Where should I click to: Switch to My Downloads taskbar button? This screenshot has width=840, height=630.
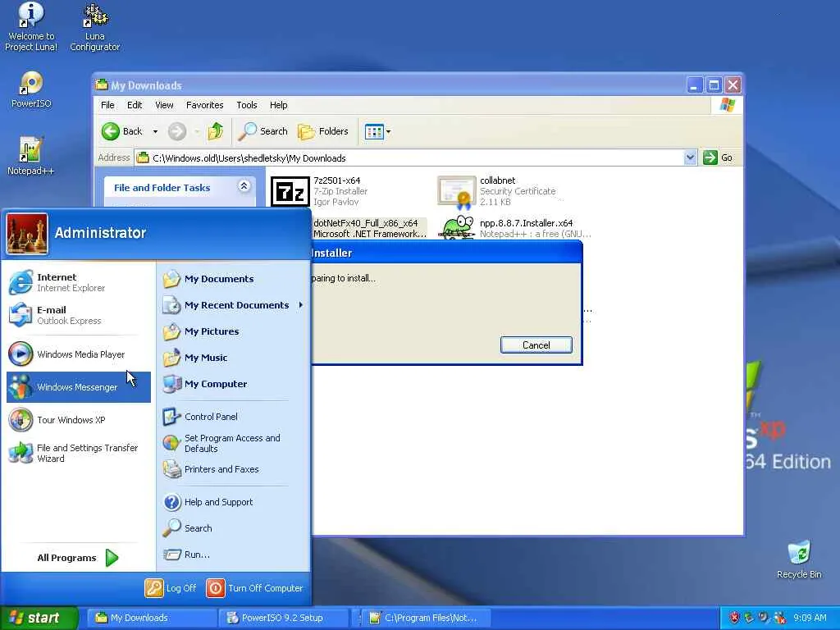pos(152,618)
